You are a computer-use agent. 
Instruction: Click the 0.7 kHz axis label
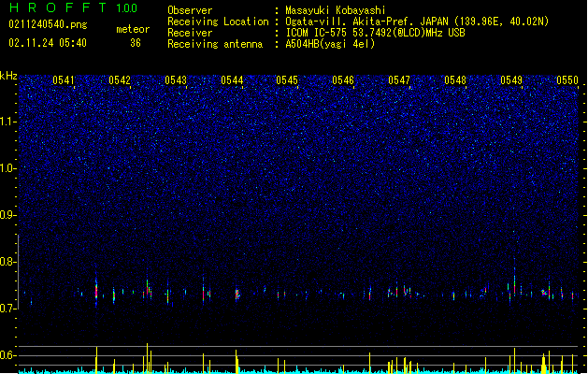point(8,309)
